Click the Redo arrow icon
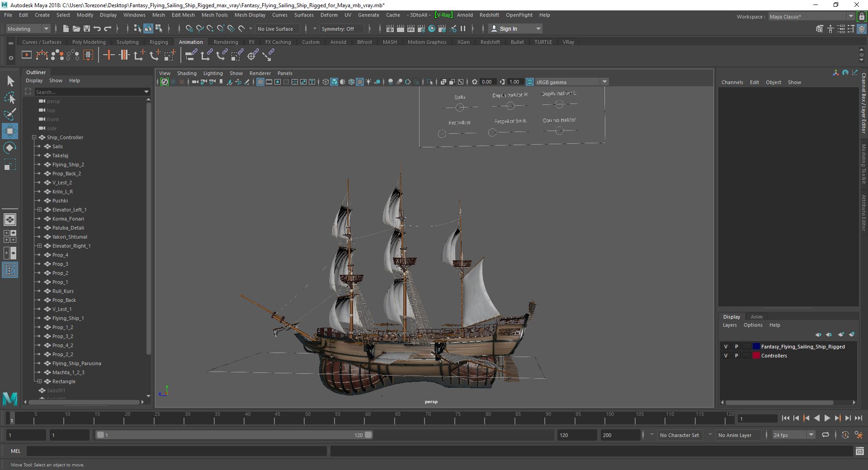868x470 pixels. point(108,28)
